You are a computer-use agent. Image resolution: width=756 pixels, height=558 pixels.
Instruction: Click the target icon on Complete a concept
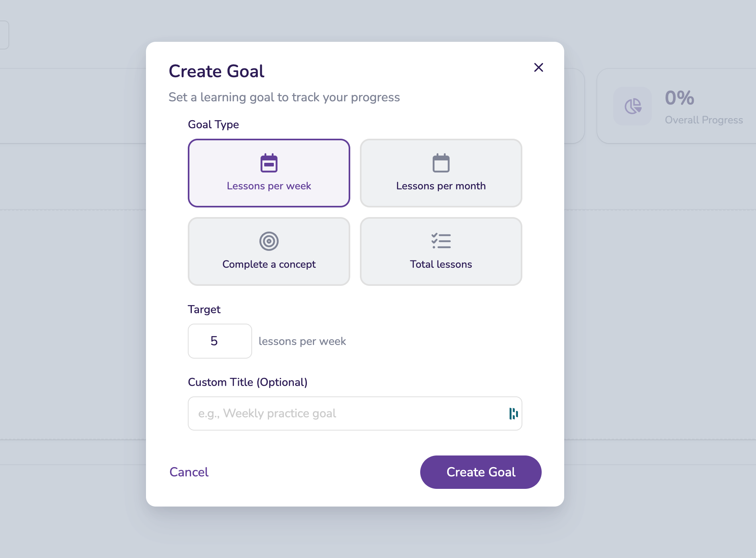tap(269, 241)
